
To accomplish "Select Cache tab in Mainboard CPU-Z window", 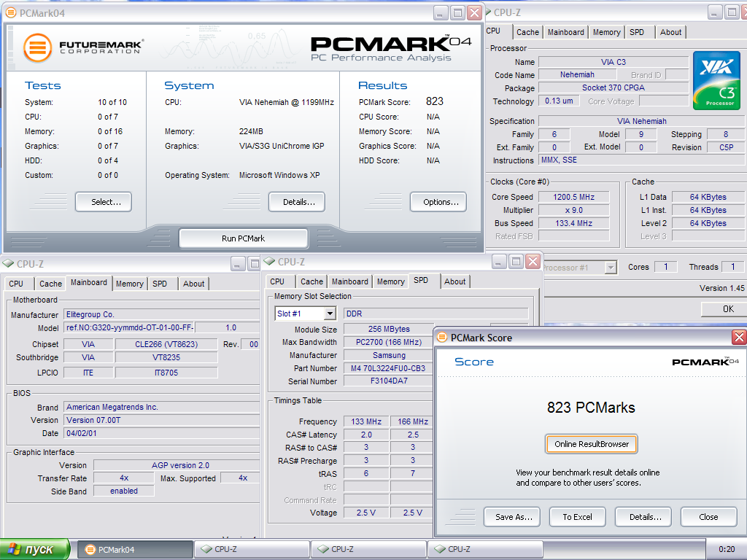I will [x=50, y=284].
